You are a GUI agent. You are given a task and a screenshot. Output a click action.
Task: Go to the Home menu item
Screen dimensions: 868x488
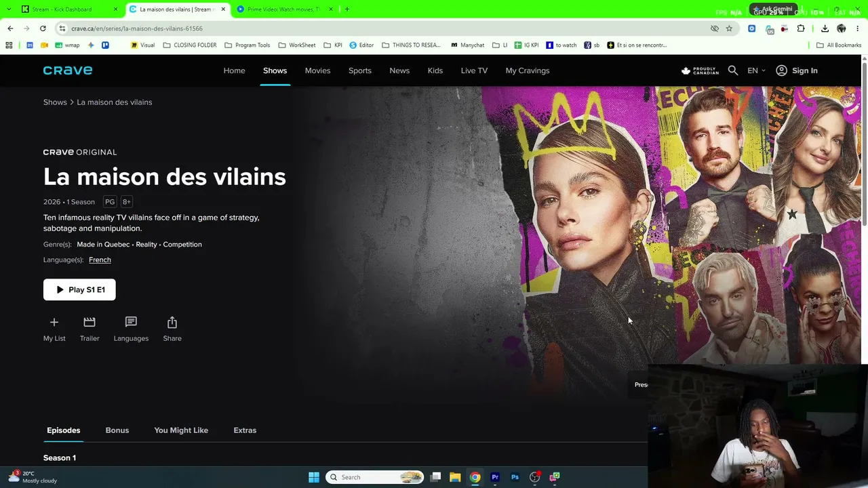click(235, 70)
